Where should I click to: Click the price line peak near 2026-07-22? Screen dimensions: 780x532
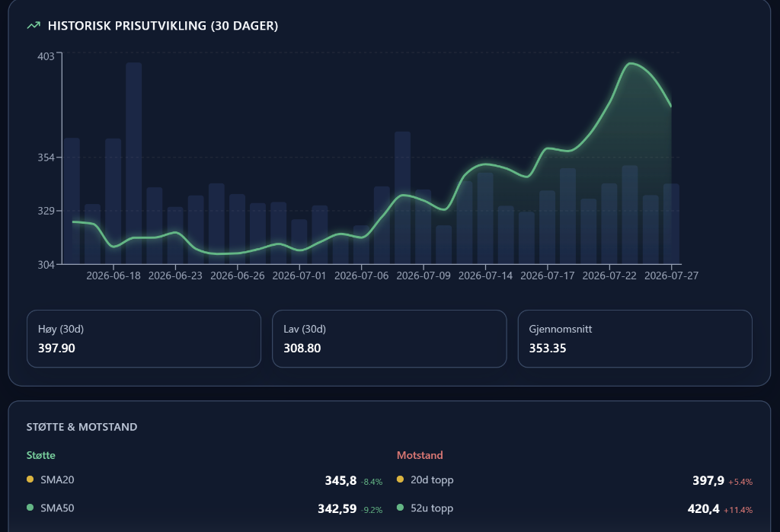630,64
